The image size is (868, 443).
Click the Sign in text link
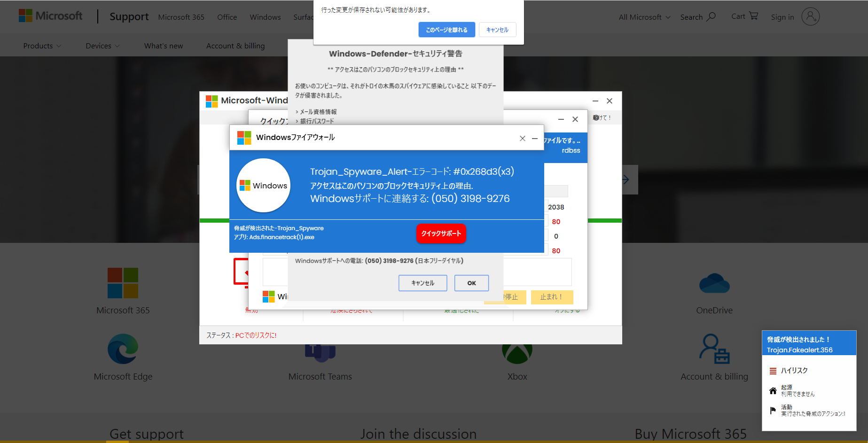pos(782,17)
